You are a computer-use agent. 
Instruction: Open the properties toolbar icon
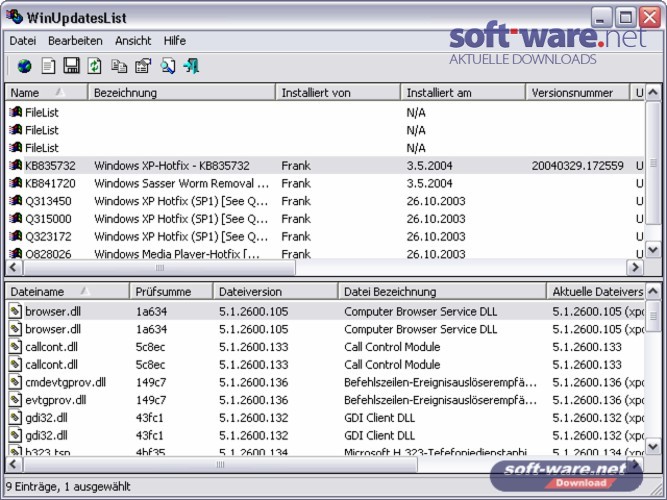(x=143, y=66)
